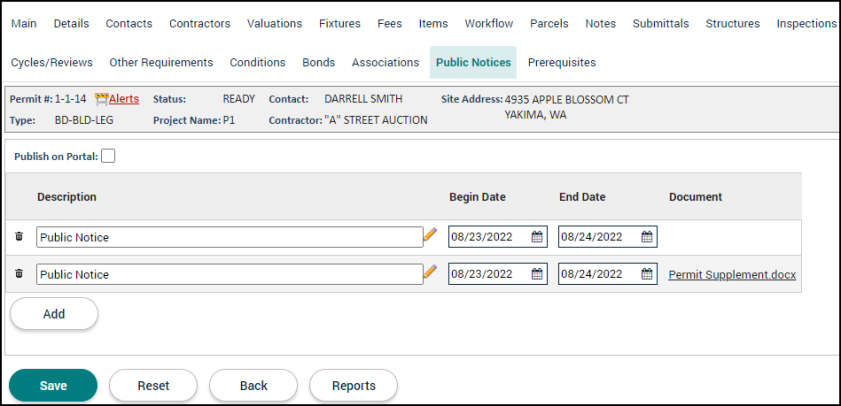Click the description field in the Permit Supplement.docx row
Viewport: 841px width, 406px height.
(x=230, y=274)
